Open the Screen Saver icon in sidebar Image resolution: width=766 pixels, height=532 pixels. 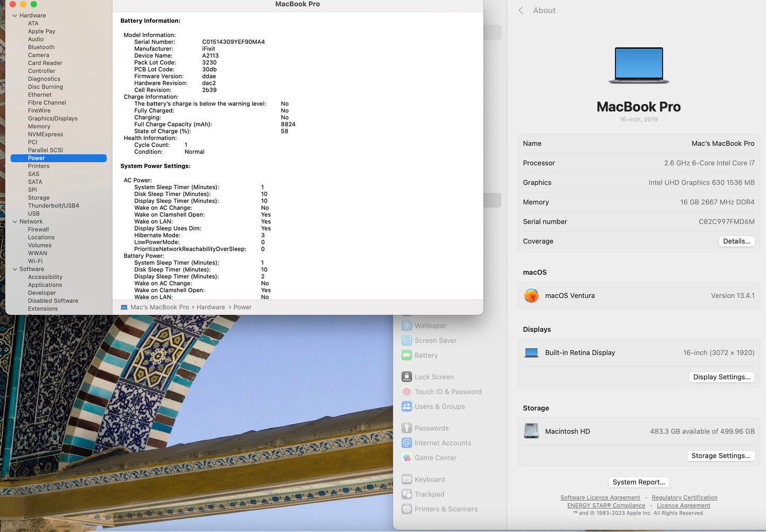[x=407, y=341]
